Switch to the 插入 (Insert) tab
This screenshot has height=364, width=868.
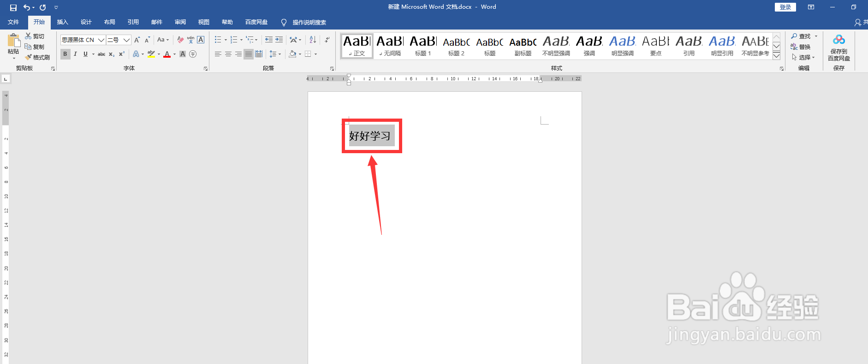click(x=62, y=22)
